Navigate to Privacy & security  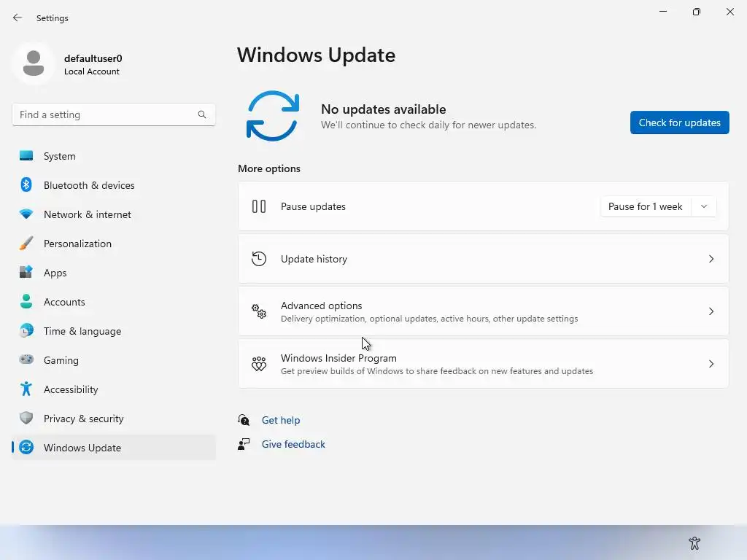pyautogui.click(x=113, y=419)
